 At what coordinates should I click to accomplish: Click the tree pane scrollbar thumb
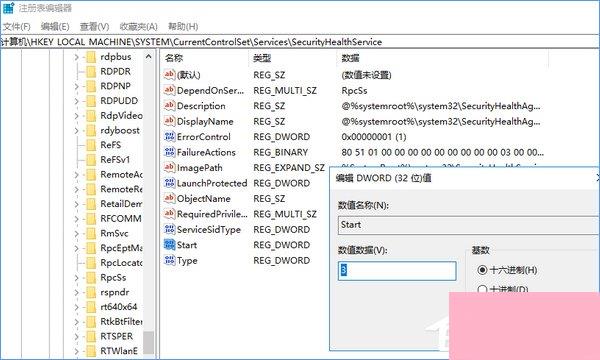[148, 342]
